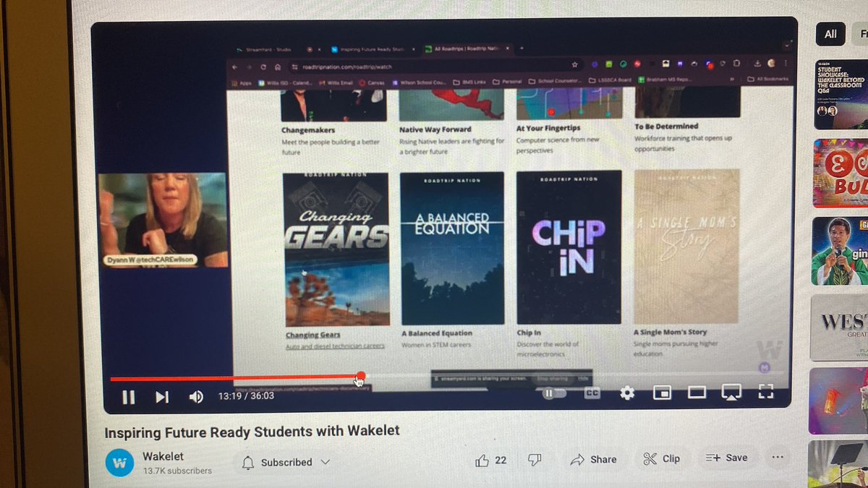Image resolution: width=868 pixels, height=488 pixels.
Task: Click Changemakers title in shared screen
Action: point(308,131)
